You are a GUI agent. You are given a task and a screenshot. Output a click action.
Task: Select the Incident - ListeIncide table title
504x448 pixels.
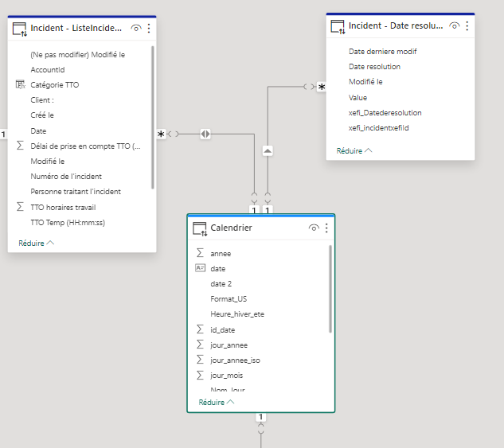76,29
